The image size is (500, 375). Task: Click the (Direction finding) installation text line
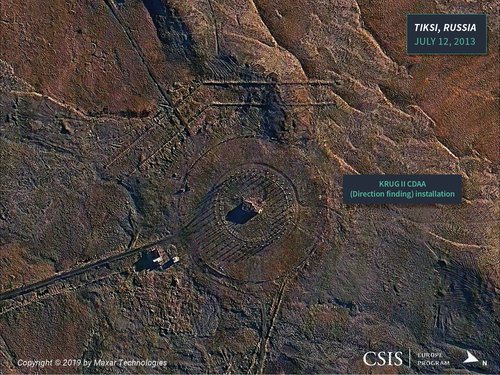(402, 194)
